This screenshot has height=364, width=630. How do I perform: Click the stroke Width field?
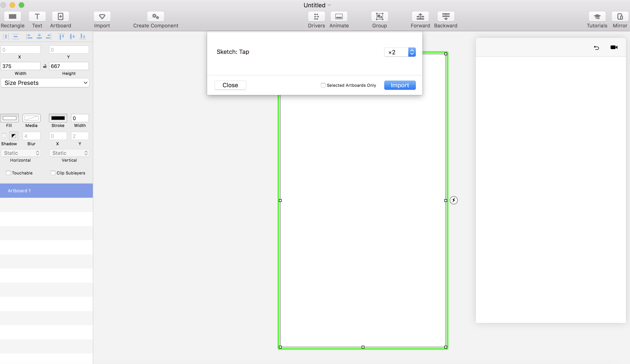[80, 118]
